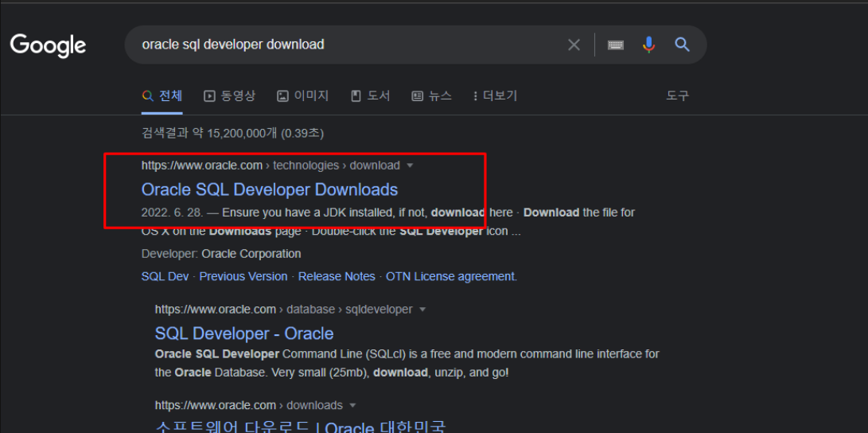Open the OTN License agreement link

[x=451, y=276]
